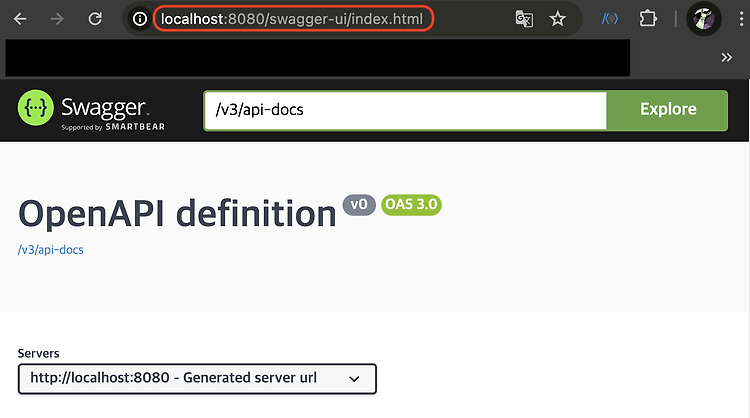This screenshot has height=418, width=750.
Task: Bookmark this page with the star icon
Action: point(557,19)
